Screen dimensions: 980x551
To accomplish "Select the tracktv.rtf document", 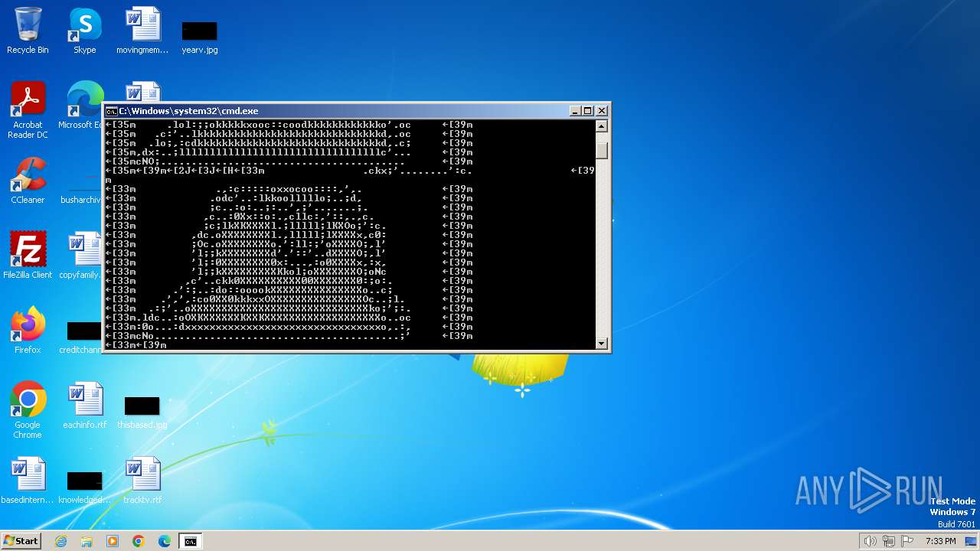I will (142, 481).
